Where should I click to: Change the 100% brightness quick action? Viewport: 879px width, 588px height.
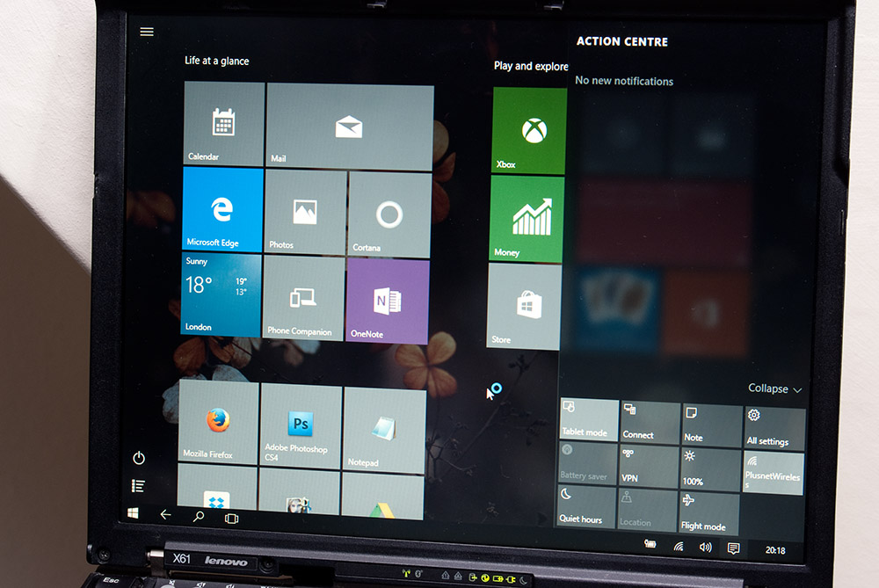(710, 469)
